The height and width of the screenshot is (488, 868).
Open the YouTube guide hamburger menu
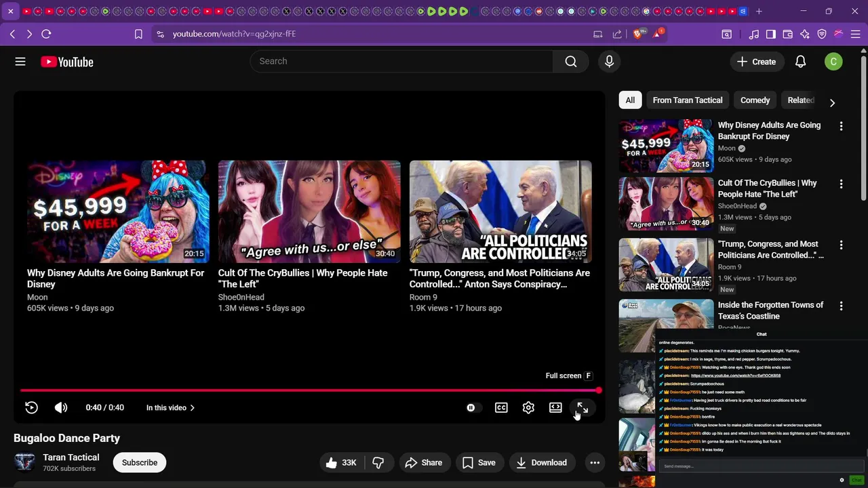[x=20, y=62]
